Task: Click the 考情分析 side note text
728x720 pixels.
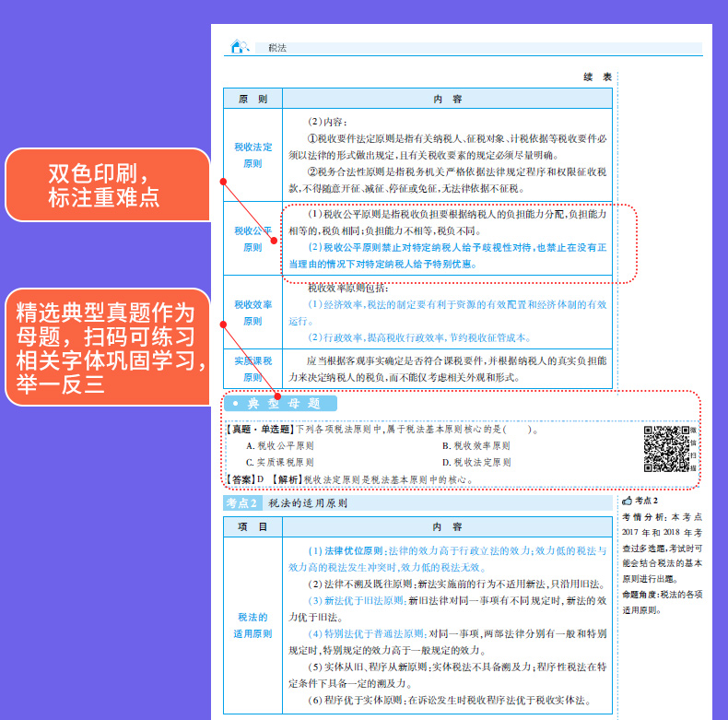Action: 662,548
